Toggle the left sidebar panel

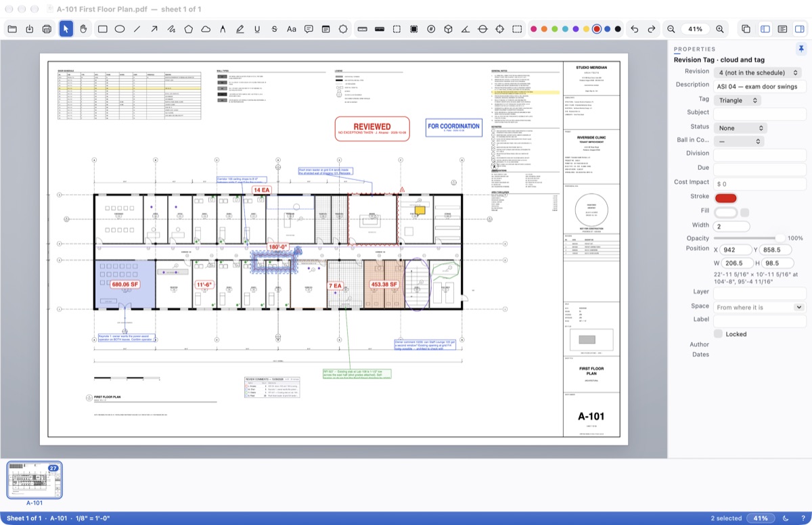tap(765, 29)
